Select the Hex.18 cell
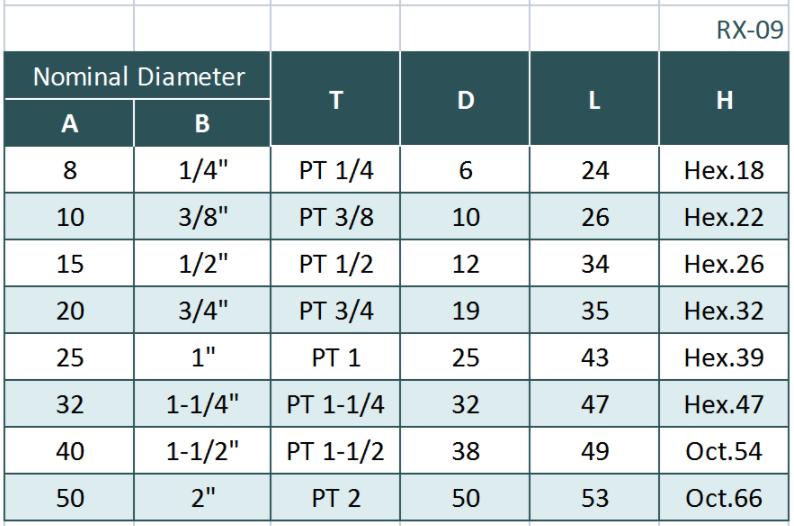794x526 pixels. pyautogui.click(x=724, y=171)
